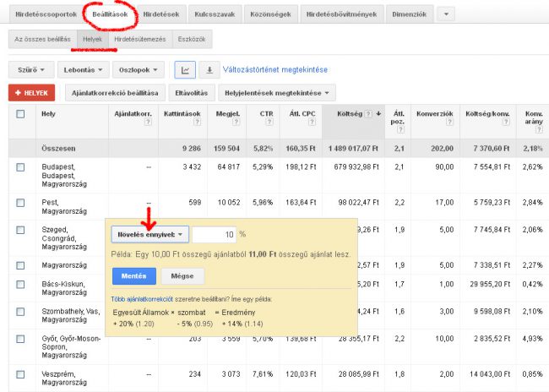
Task: Click help icon under CTR column
Action: 269,122
